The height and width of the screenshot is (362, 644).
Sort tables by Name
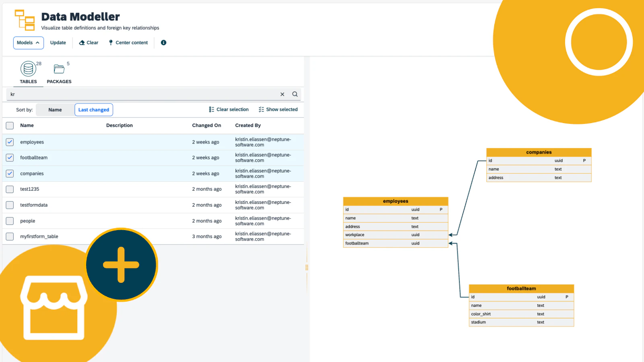pyautogui.click(x=55, y=110)
